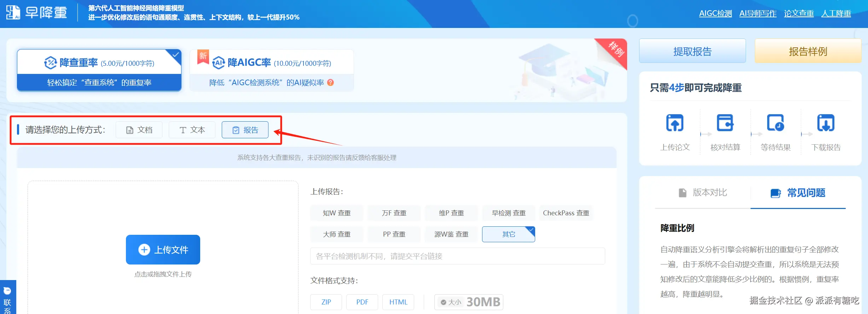This screenshot has height=314, width=868.
Task: Select the 降AIGC率 service card
Action: 272,70
